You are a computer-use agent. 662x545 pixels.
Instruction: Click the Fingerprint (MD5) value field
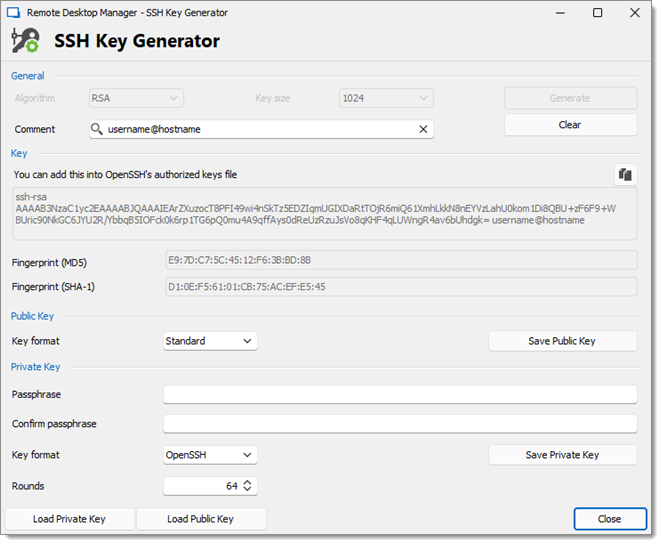[x=401, y=260]
